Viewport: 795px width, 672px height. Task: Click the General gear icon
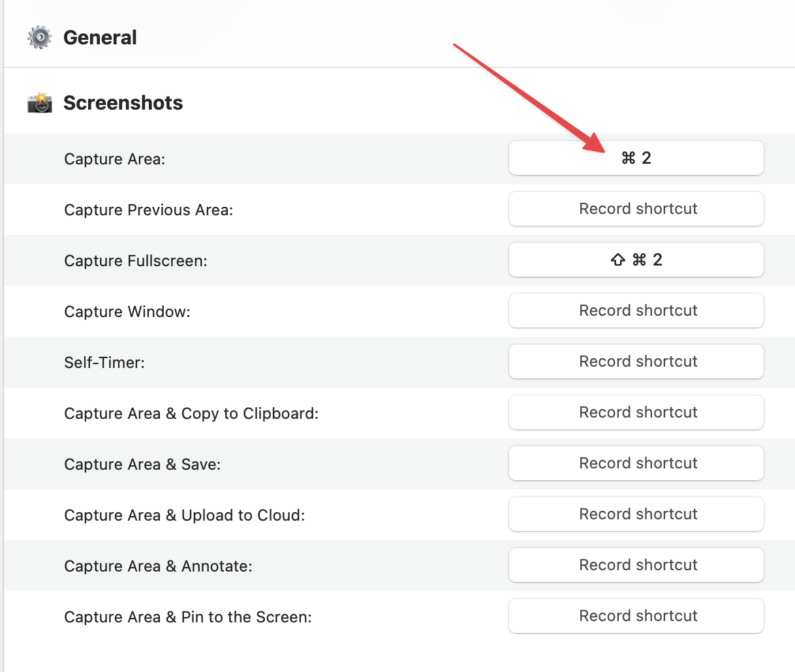tap(40, 37)
